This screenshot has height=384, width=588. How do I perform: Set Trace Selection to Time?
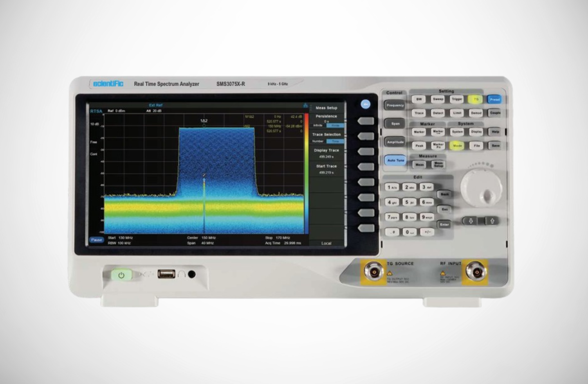[x=335, y=141]
